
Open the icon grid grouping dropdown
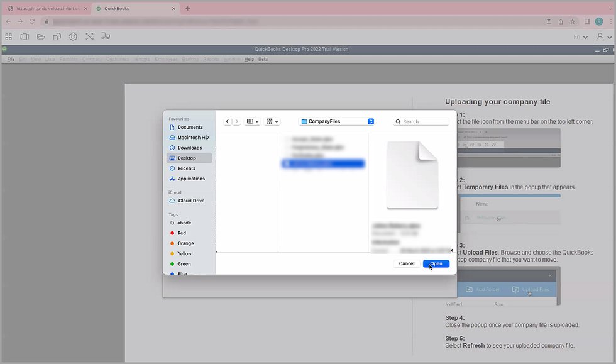click(x=272, y=121)
